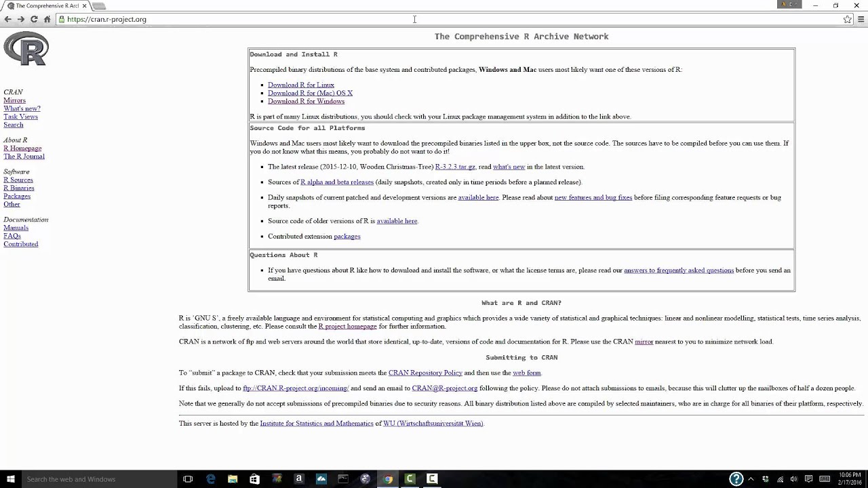Open the white C Camtasia taskbar icon
The width and height of the screenshot is (868, 488).
tap(432, 479)
